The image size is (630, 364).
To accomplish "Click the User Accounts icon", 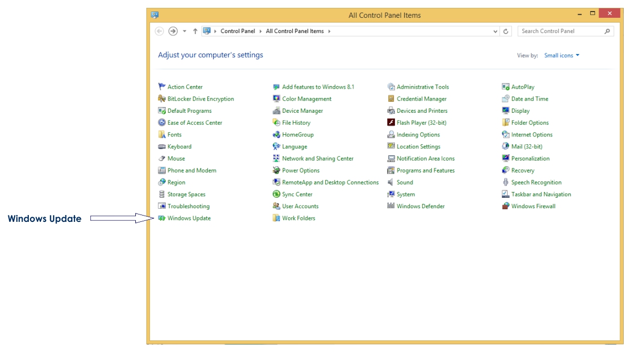I will pos(276,207).
